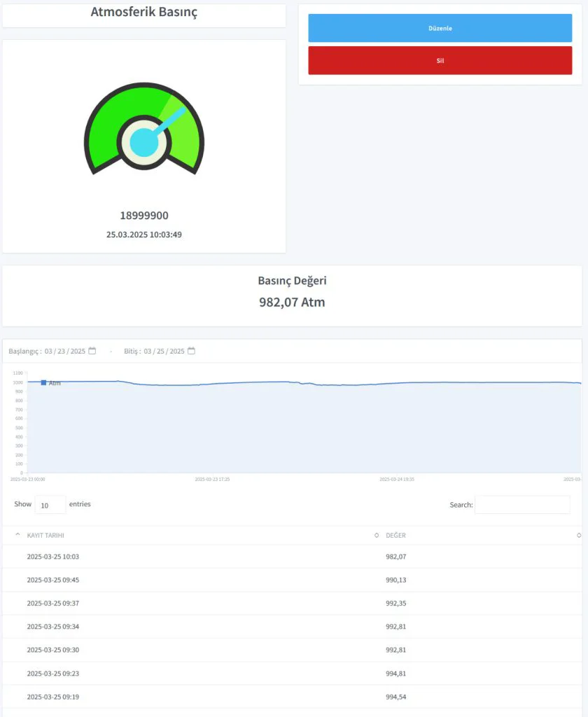Click the Show entries count box
The image size is (588, 717).
coord(50,505)
